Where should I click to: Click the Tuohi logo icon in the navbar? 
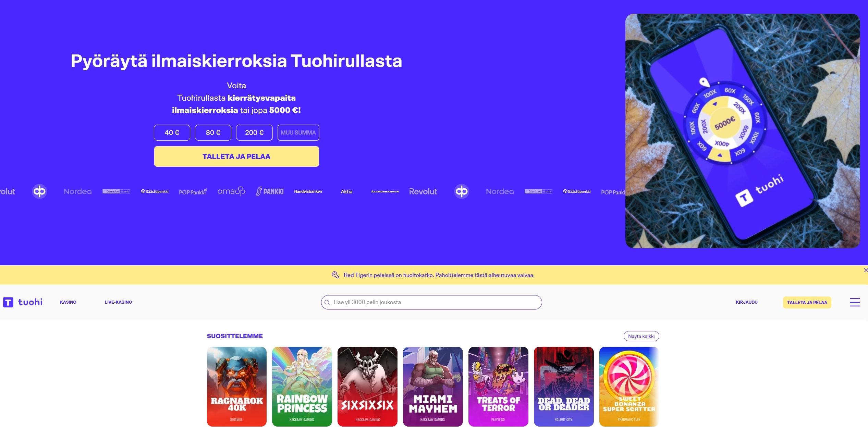tap(8, 302)
